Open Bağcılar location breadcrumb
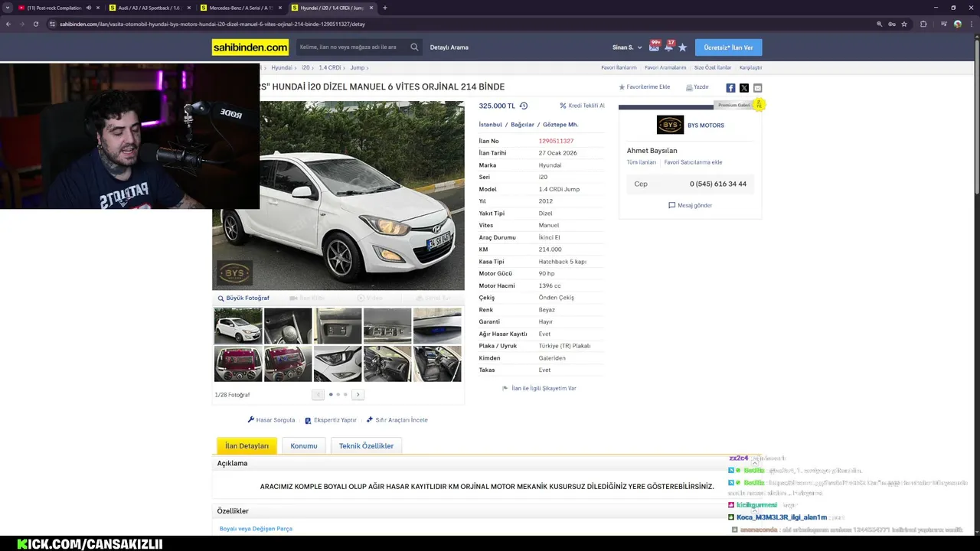Viewport: 980px width, 551px height. [x=522, y=125]
